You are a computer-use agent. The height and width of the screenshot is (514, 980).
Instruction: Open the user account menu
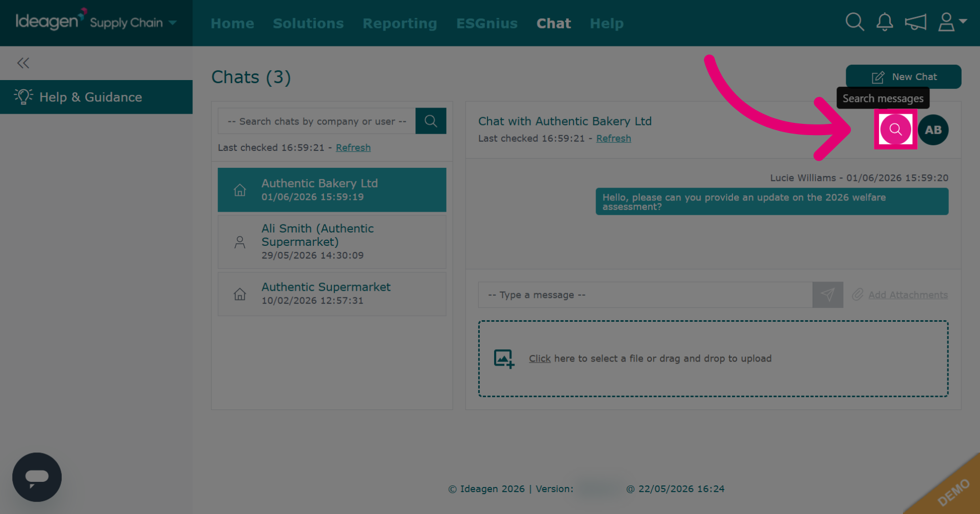pos(952,22)
